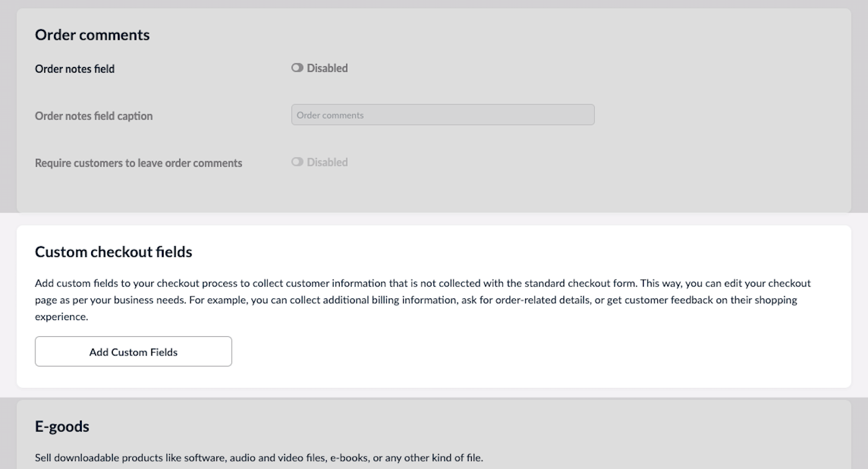Enable the Order notes field toggle
Image resolution: width=868 pixels, height=469 pixels.
tap(298, 68)
